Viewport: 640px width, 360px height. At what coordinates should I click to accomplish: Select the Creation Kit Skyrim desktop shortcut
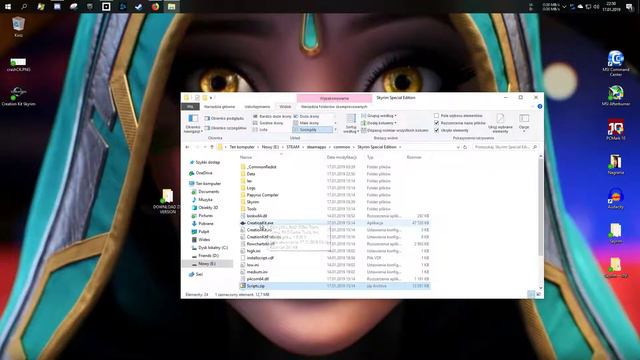18,96
